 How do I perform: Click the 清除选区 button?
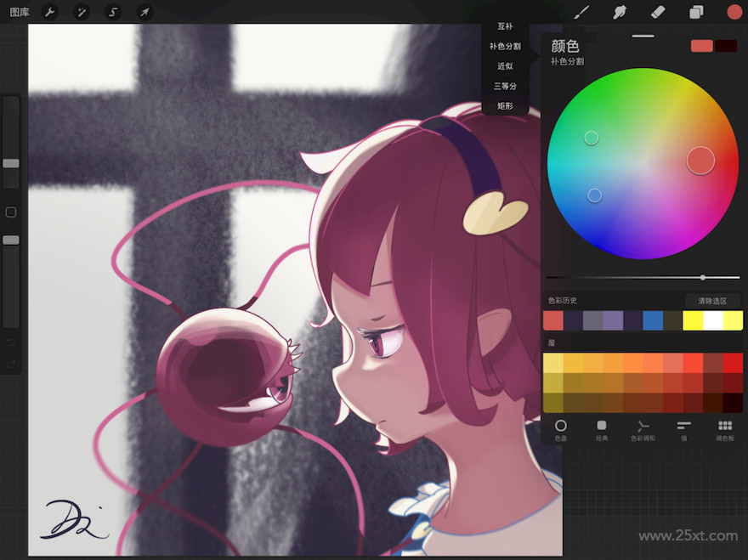(x=712, y=301)
